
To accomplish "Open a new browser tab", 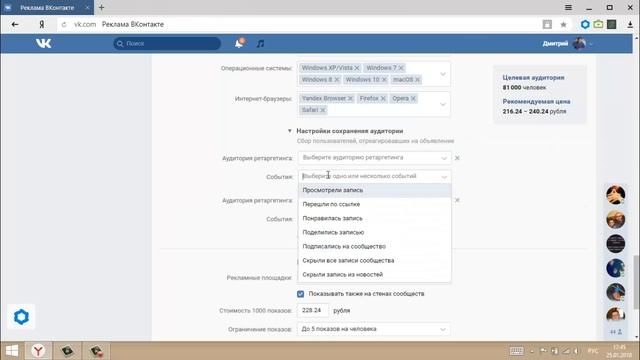I will [x=102, y=7].
